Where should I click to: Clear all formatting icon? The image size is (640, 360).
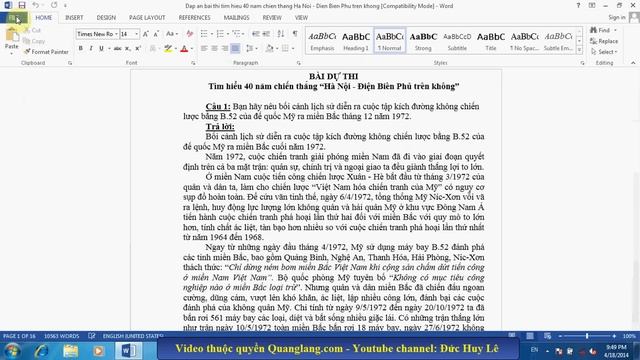point(189,34)
